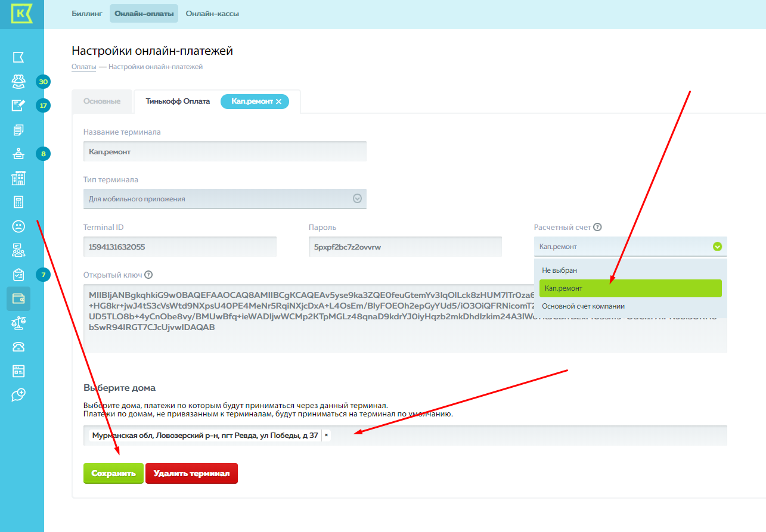Click the green K logo
Image resolution: width=766 pixels, height=532 pixels.
pyautogui.click(x=22, y=14)
